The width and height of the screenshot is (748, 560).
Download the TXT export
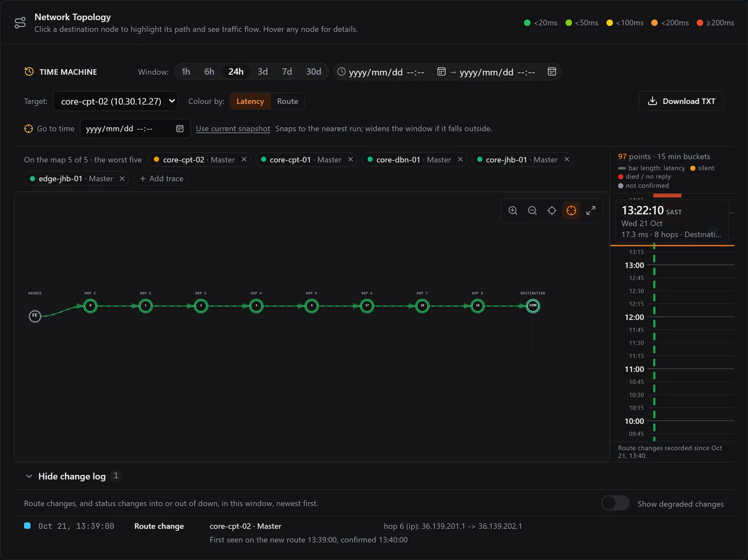coord(681,101)
